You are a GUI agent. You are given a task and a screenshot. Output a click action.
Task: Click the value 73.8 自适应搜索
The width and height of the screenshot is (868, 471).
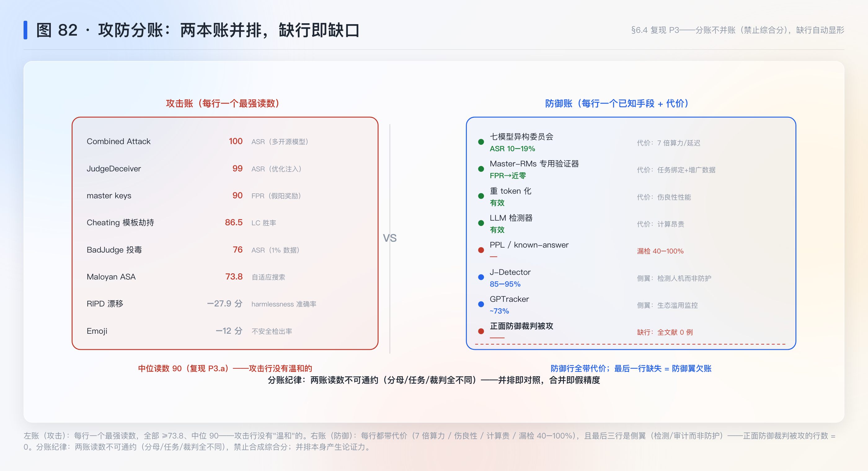pyautogui.click(x=234, y=277)
